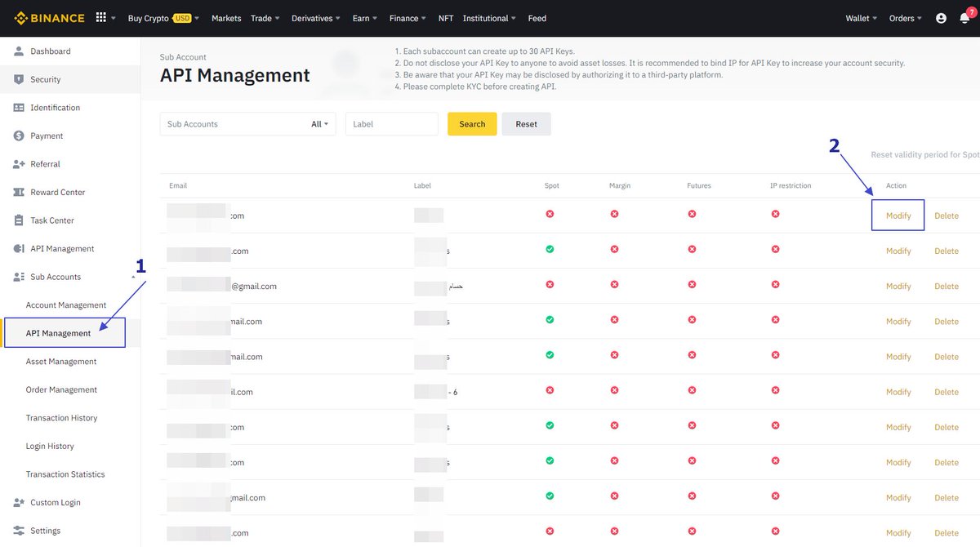Click Modify in the first table row
The width and height of the screenshot is (980, 547).
(x=898, y=216)
